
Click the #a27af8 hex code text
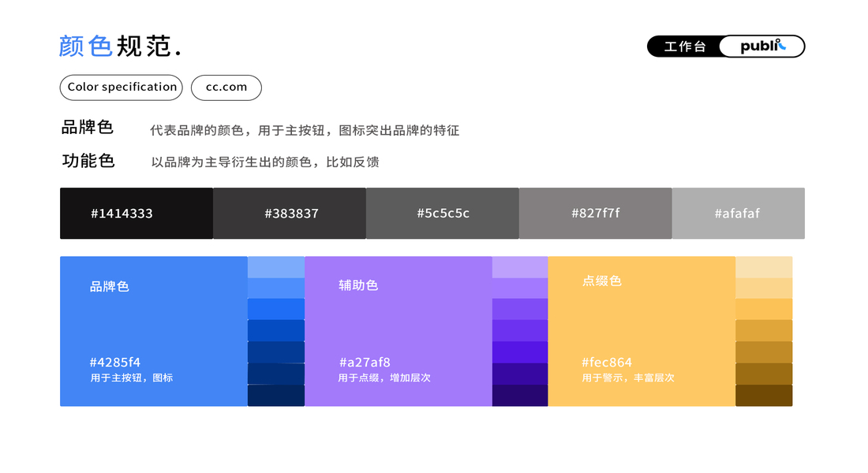pyautogui.click(x=365, y=363)
